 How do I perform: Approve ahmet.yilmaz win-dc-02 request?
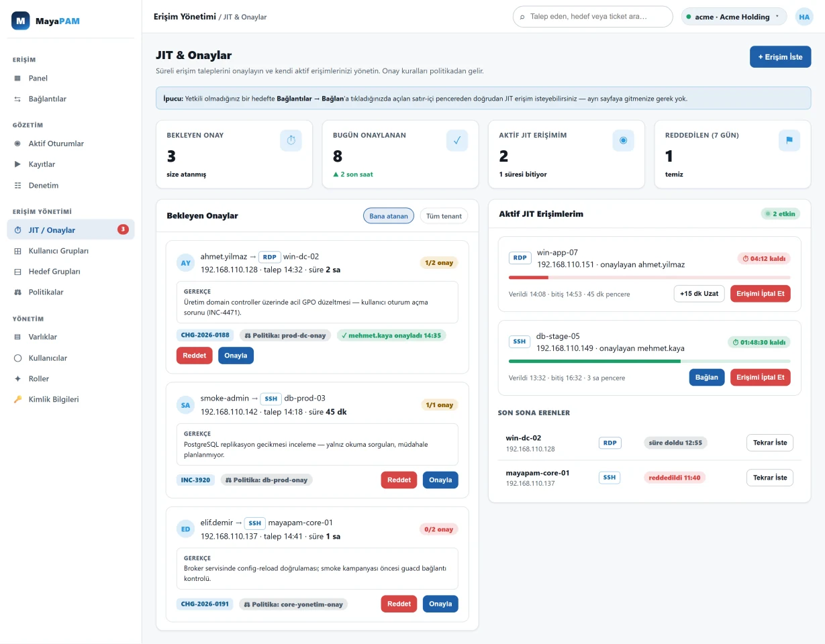[x=236, y=356]
